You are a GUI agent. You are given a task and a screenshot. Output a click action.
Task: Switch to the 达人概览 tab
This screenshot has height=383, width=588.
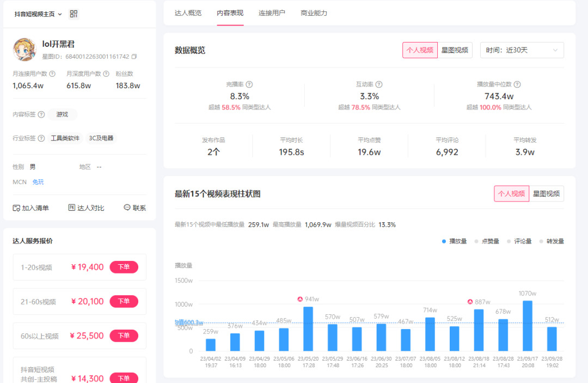tap(188, 13)
